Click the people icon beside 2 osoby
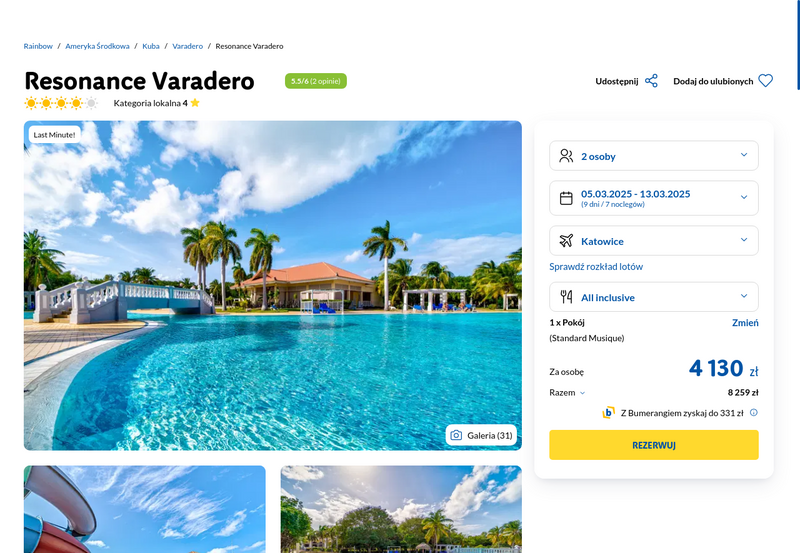 click(566, 156)
